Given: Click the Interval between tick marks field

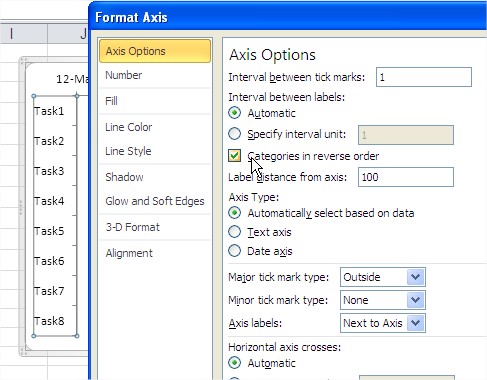Looking at the screenshot, I should [424, 77].
